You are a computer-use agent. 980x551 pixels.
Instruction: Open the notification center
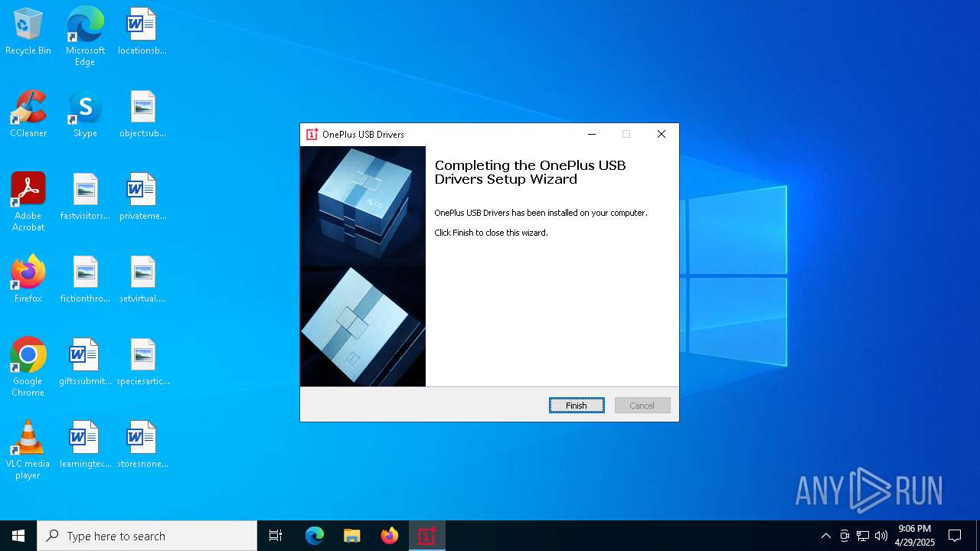(955, 536)
